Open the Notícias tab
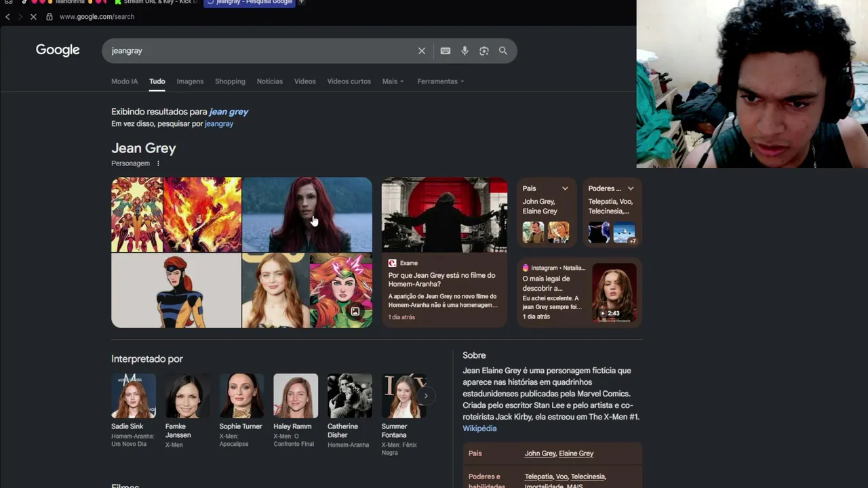868x488 pixels. (x=270, y=81)
